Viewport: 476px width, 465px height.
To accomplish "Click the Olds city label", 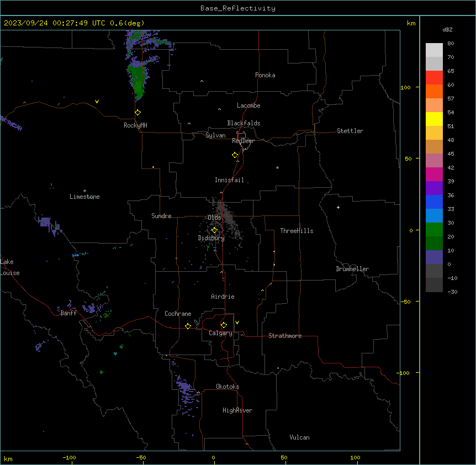I will (214, 218).
